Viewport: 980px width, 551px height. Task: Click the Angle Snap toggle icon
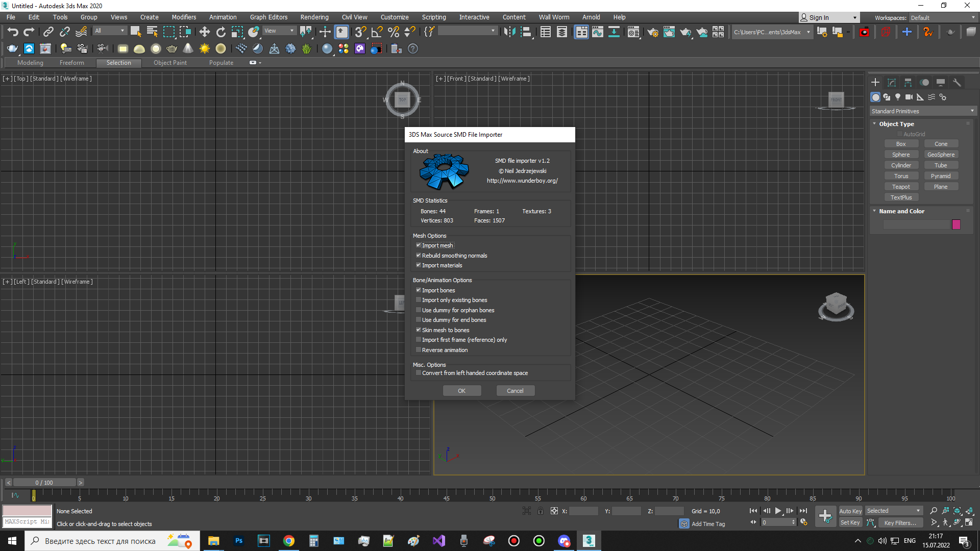pyautogui.click(x=377, y=32)
